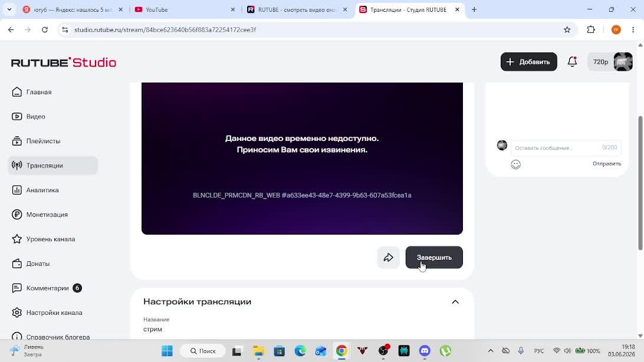Click the RUTUBE Studio logo
The image size is (644, 362).
click(x=64, y=62)
